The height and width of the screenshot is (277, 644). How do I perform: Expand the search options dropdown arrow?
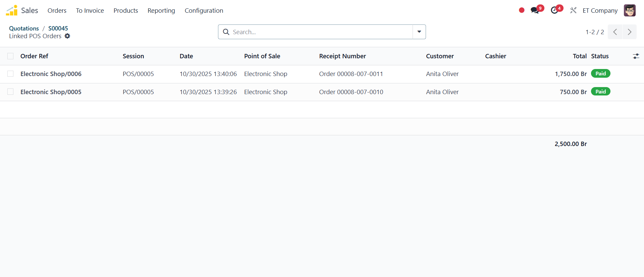(x=419, y=32)
